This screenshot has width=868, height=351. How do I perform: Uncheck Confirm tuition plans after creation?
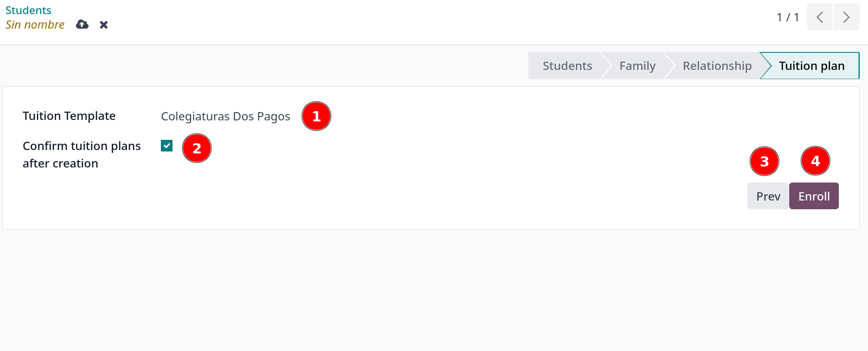point(167,146)
